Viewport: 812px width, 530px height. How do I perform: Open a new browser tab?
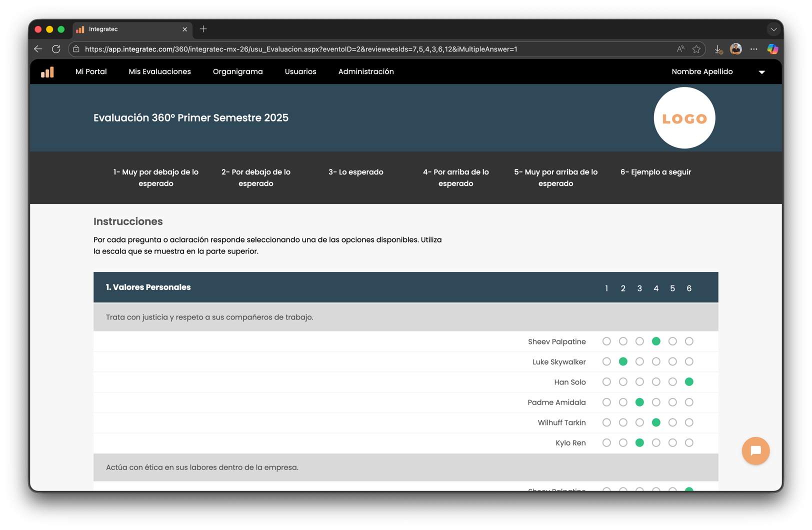click(x=203, y=29)
